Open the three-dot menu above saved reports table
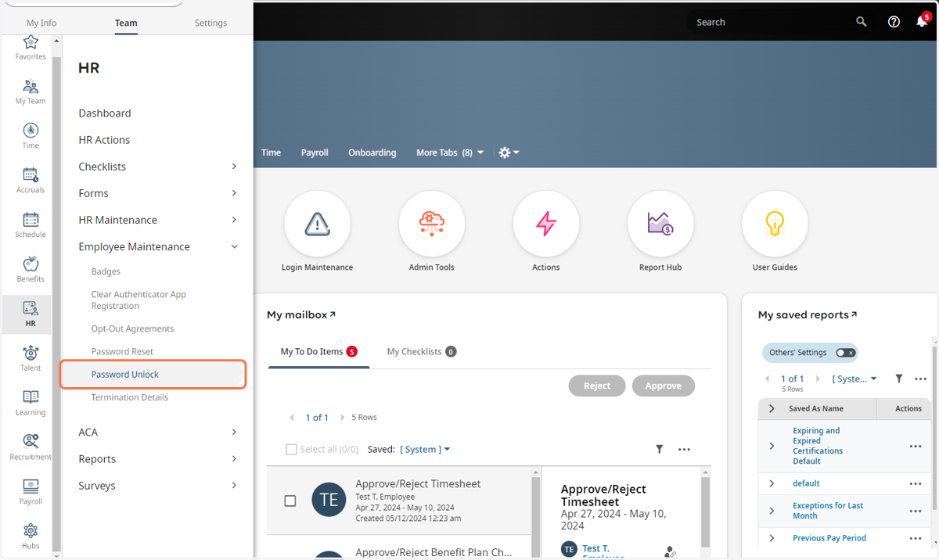The width and height of the screenshot is (939, 560). 921,379
